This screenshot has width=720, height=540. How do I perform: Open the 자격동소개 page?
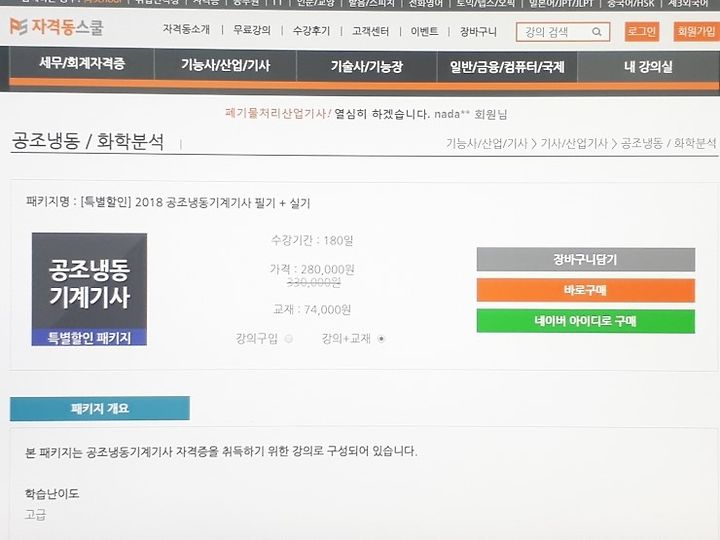pyautogui.click(x=186, y=29)
